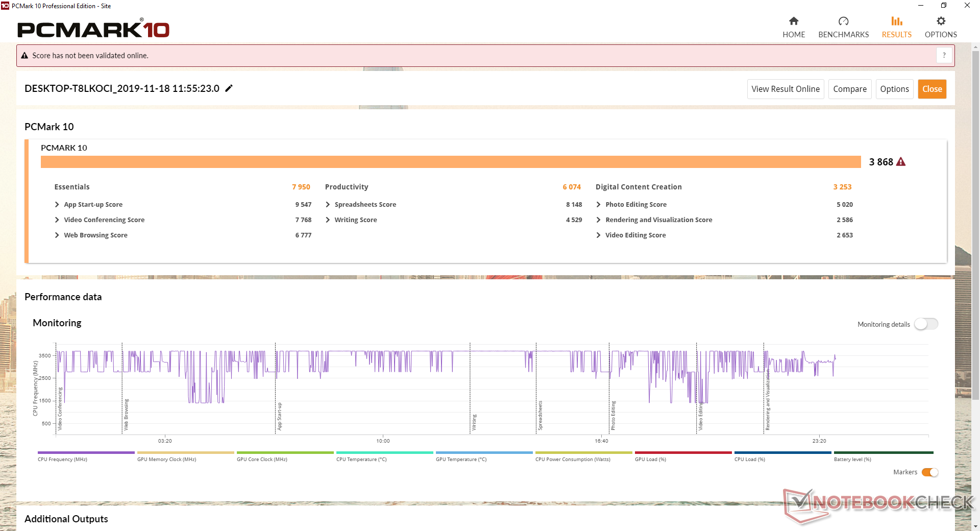The height and width of the screenshot is (531, 980).
Task: Click the vertical scrollbar thumb
Action: point(975,225)
